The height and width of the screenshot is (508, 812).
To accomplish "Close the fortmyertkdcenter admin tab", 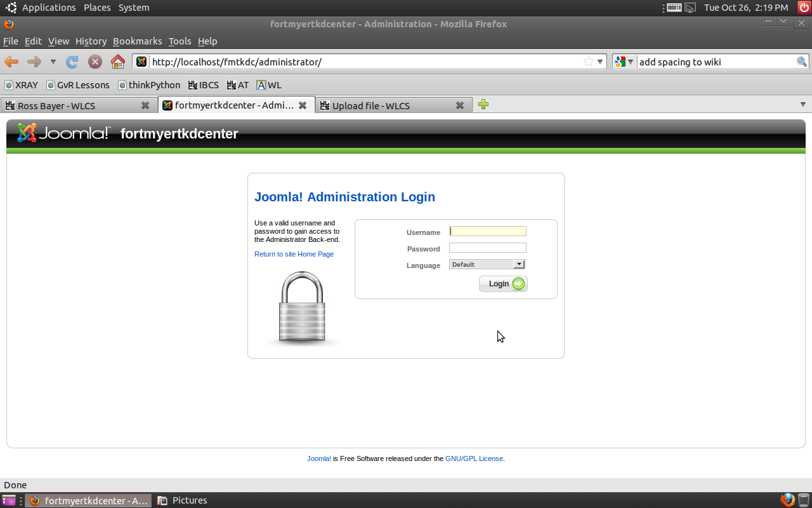I will [303, 105].
